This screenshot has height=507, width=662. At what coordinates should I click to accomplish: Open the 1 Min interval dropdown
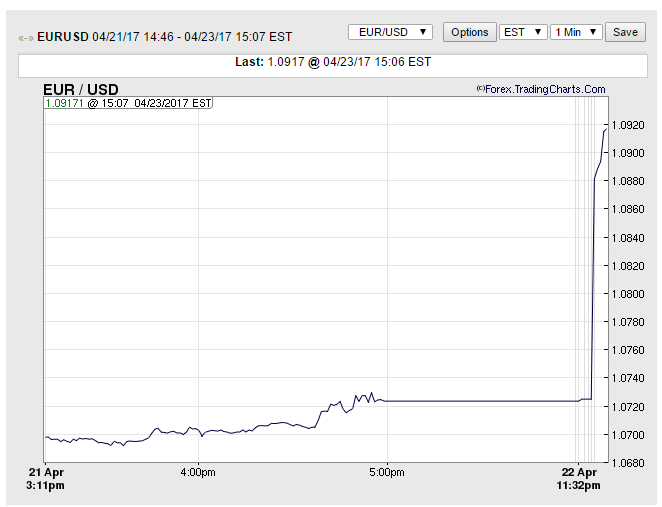pyautogui.click(x=576, y=32)
